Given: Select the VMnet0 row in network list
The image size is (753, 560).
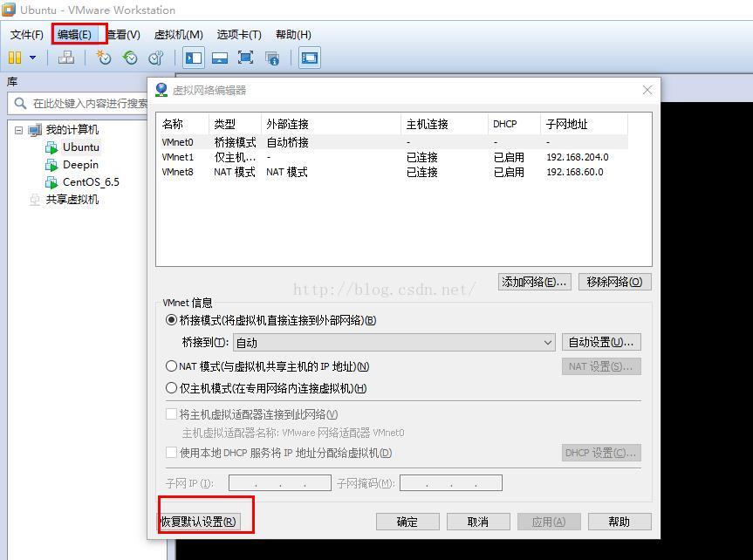Looking at the screenshot, I should 394,142.
